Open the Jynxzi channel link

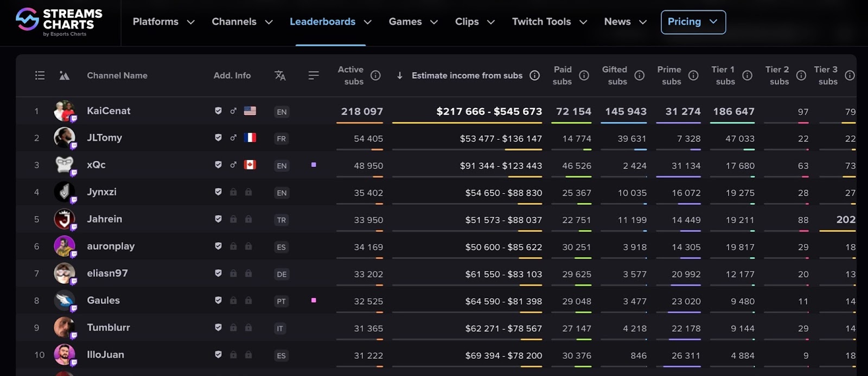pyautogui.click(x=101, y=192)
